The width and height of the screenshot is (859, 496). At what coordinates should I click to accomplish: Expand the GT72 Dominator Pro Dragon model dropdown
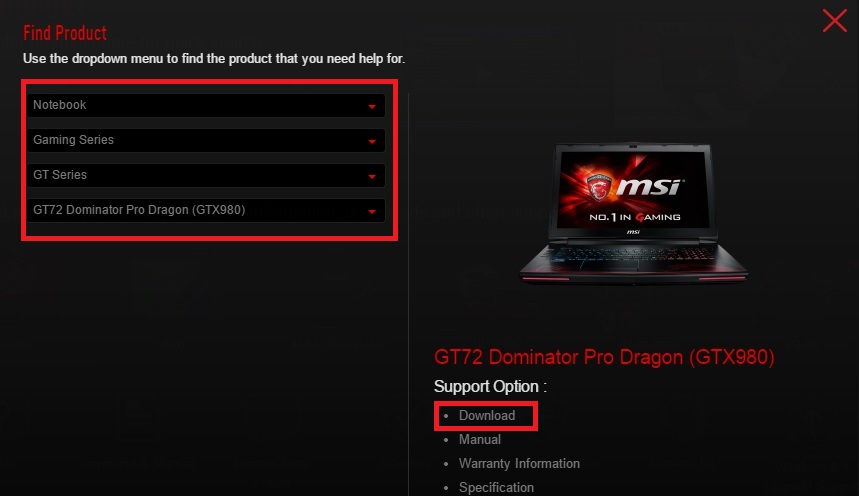coord(205,210)
